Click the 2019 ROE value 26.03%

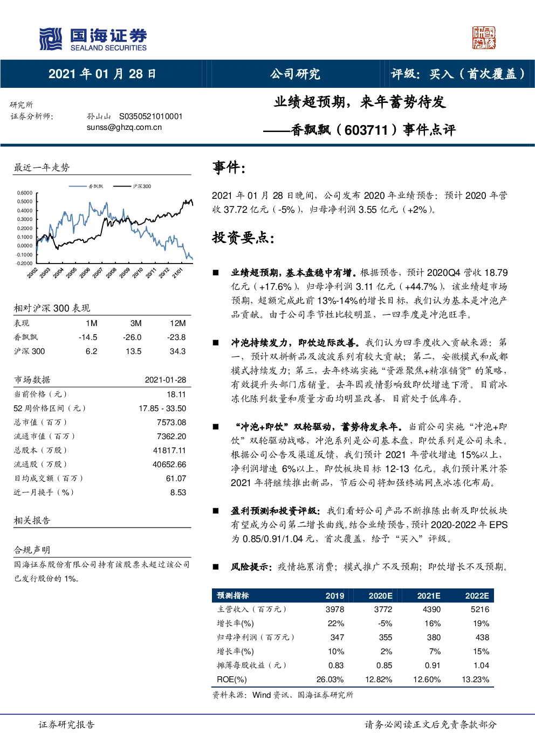(330, 679)
